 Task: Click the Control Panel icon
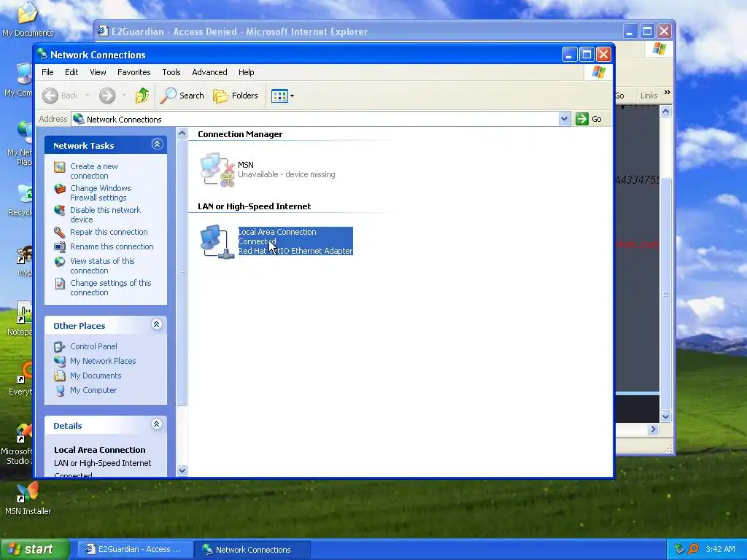click(x=60, y=346)
